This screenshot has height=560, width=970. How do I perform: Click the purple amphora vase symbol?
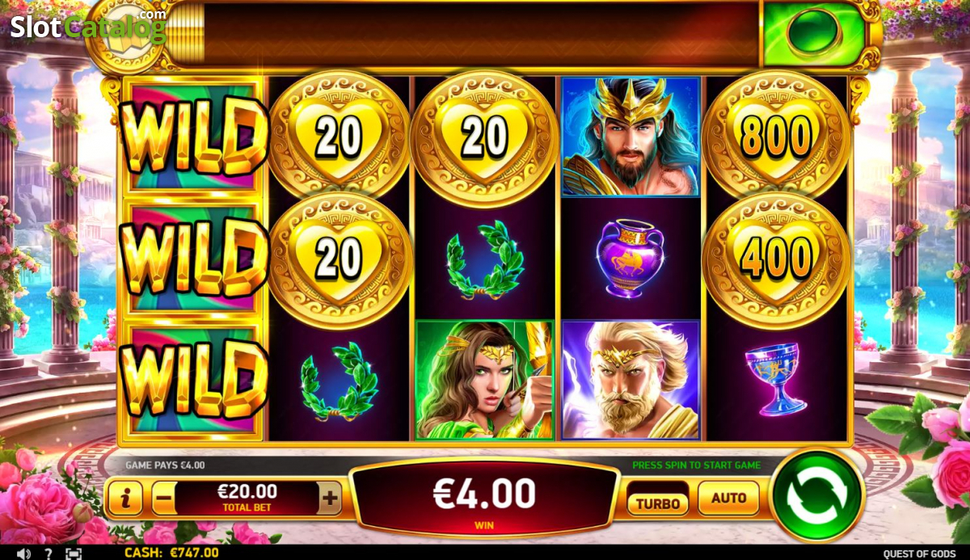coord(630,258)
